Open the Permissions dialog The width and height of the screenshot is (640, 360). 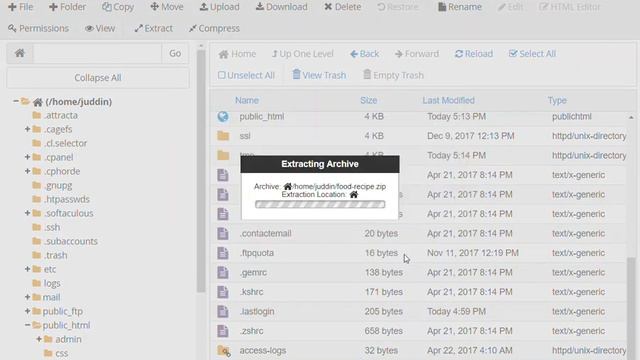coord(38,28)
